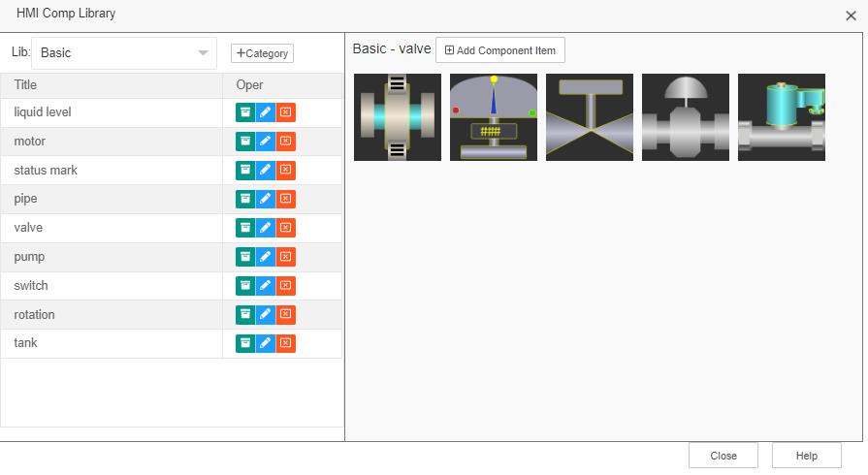Click the Close button
Viewport: 868px width, 475px height.
723,456
